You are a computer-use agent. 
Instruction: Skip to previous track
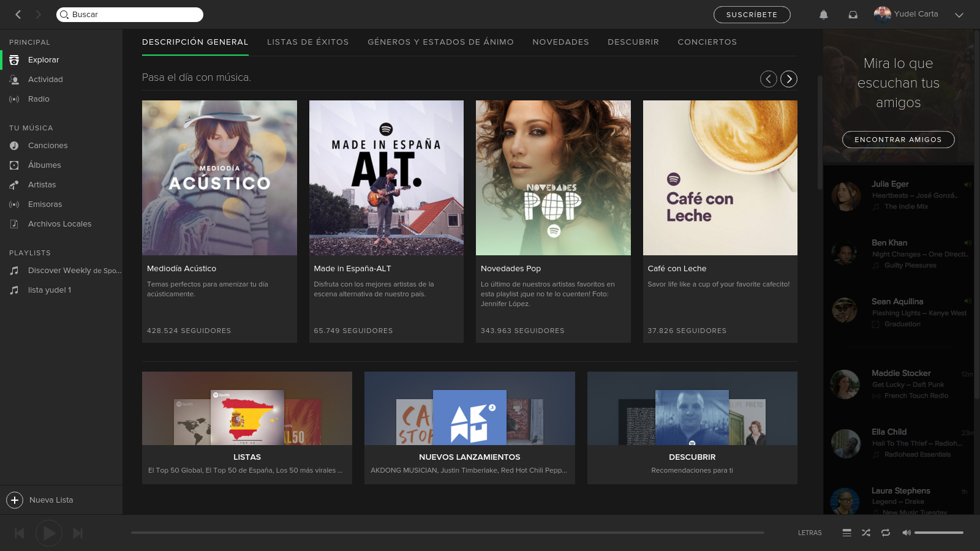point(20,533)
